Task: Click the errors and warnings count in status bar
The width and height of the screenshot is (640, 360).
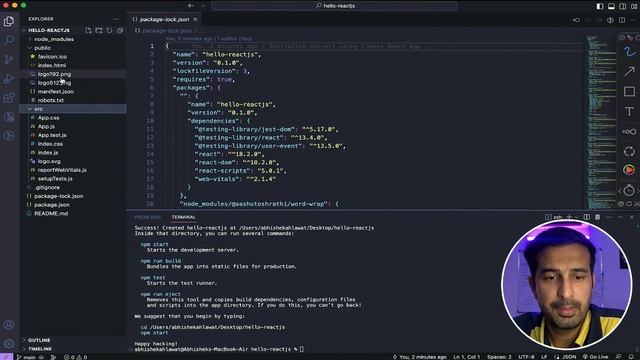Action: coord(76,357)
